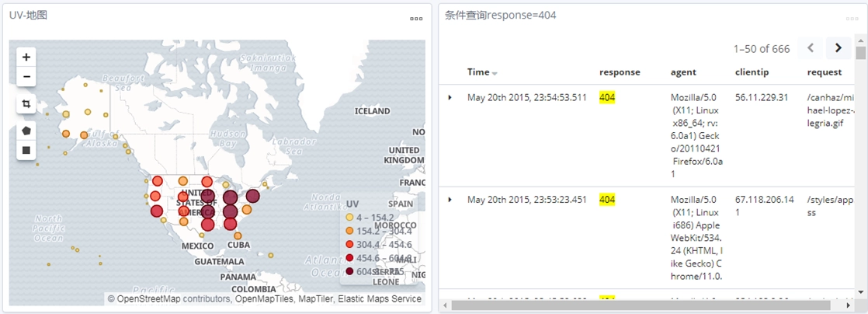Image resolution: width=868 pixels, height=314 pixels.
Task: Open UV map panel options menu
Action: pos(416,19)
